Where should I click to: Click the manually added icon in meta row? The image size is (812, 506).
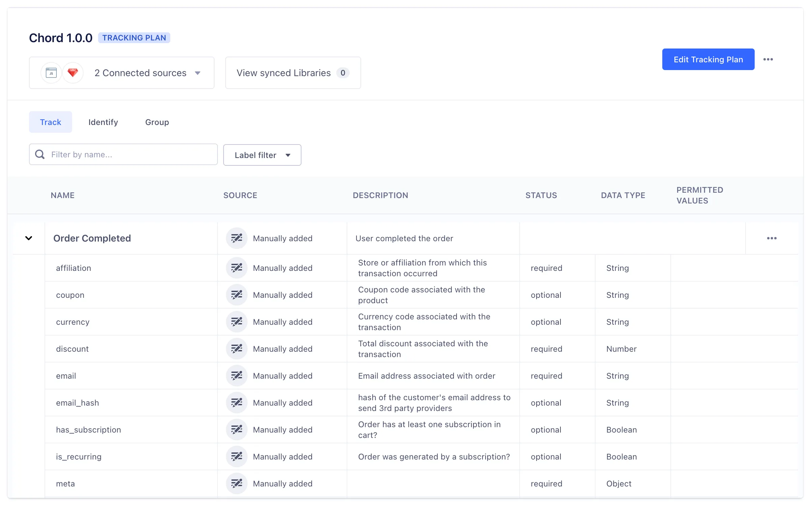click(x=237, y=483)
